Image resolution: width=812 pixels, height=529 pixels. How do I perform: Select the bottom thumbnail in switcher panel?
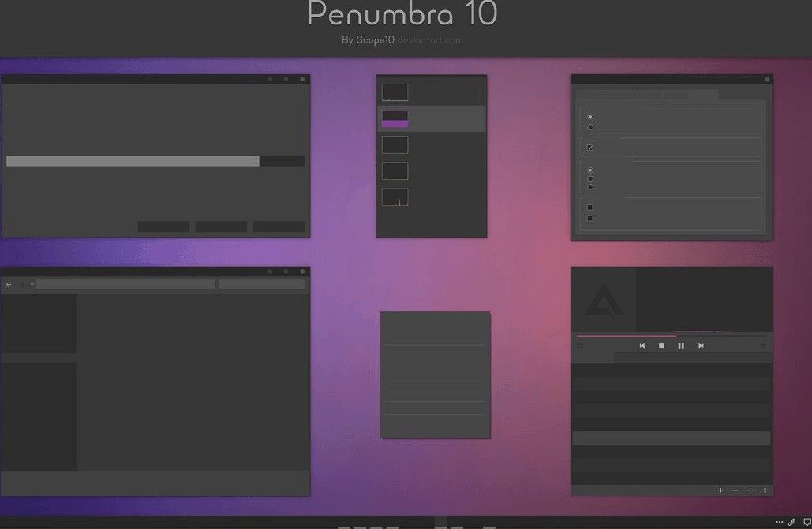(395, 197)
